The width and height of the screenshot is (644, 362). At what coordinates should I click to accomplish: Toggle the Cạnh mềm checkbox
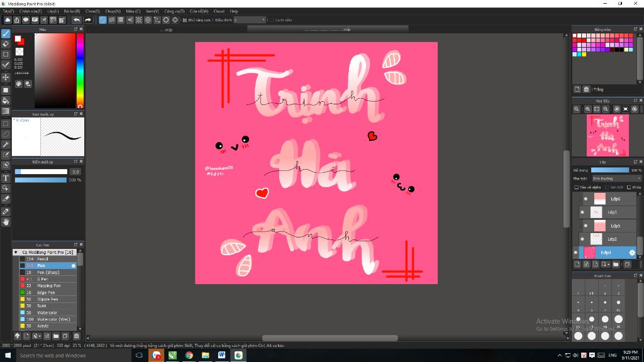(272, 19)
